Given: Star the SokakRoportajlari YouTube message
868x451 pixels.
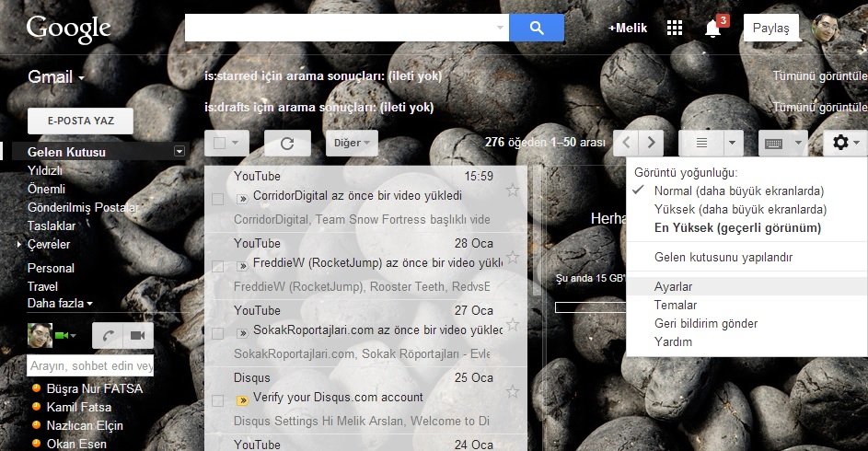Looking at the screenshot, I should [x=513, y=325].
